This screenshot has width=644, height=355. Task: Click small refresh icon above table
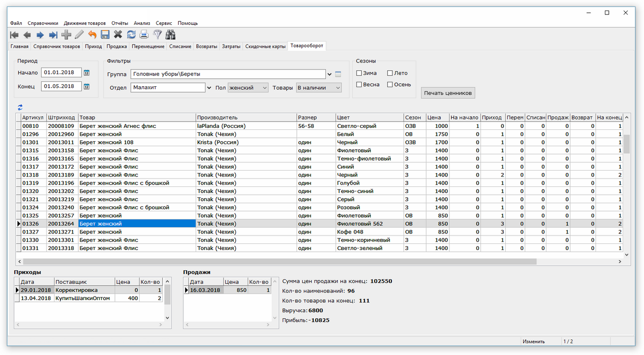point(20,107)
